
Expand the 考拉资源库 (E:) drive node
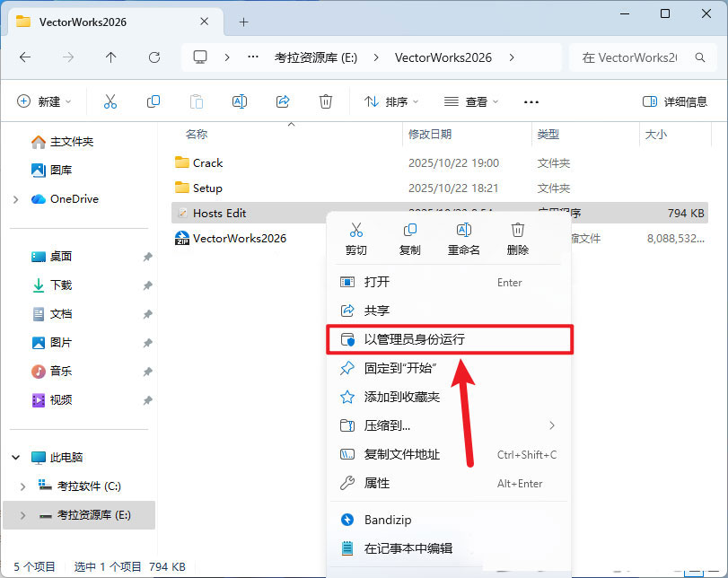22,515
